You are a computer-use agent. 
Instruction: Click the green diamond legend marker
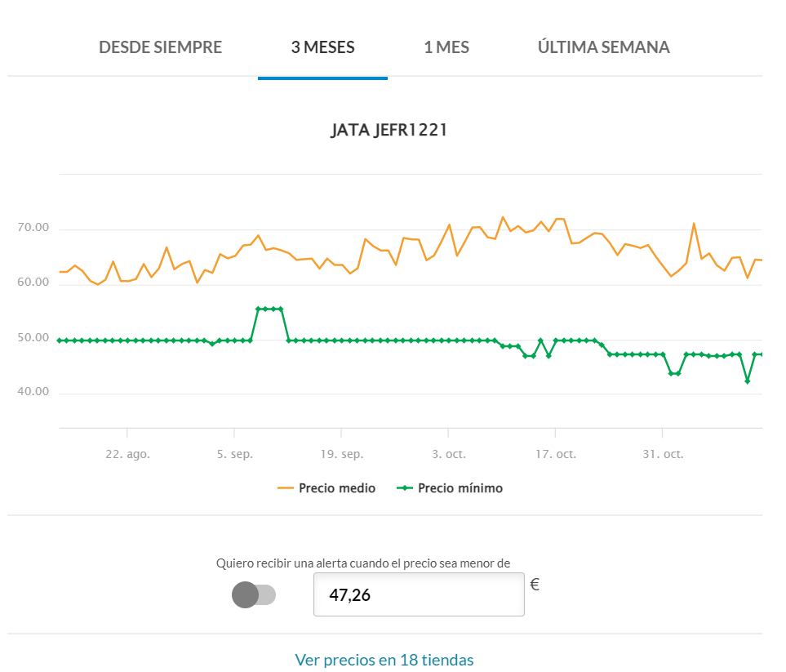coord(405,488)
